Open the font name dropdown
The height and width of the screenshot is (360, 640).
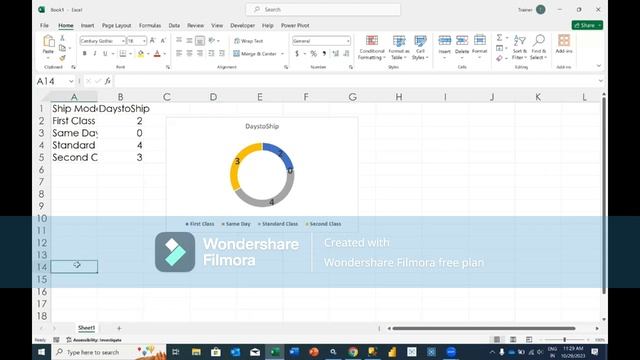point(123,41)
